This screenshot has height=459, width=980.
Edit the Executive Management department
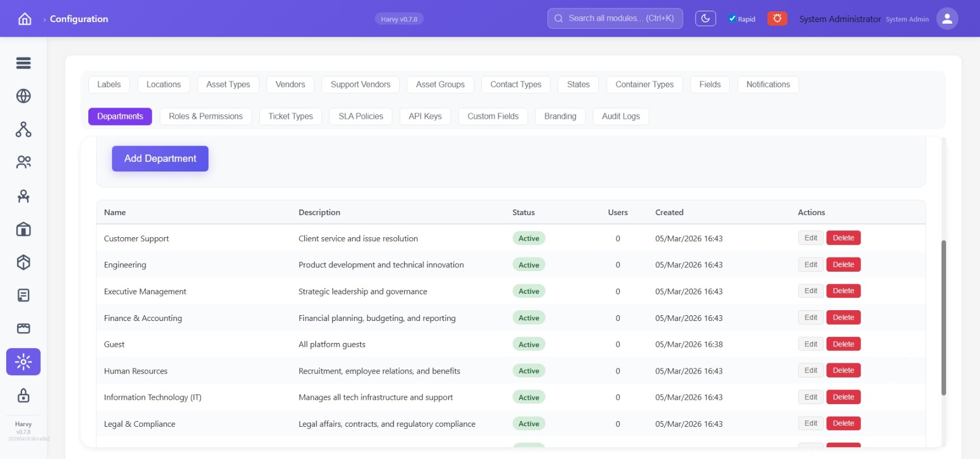[x=811, y=291]
